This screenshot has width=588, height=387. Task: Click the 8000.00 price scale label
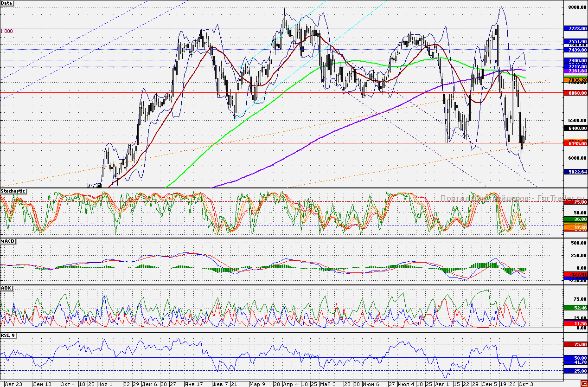(x=577, y=7)
